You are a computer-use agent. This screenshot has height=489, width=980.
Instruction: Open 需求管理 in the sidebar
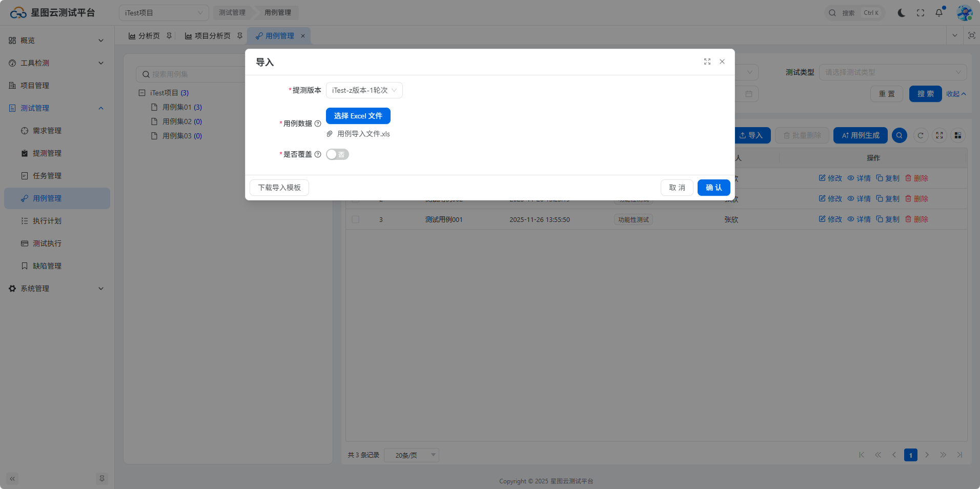pyautogui.click(x=47, y=131)
